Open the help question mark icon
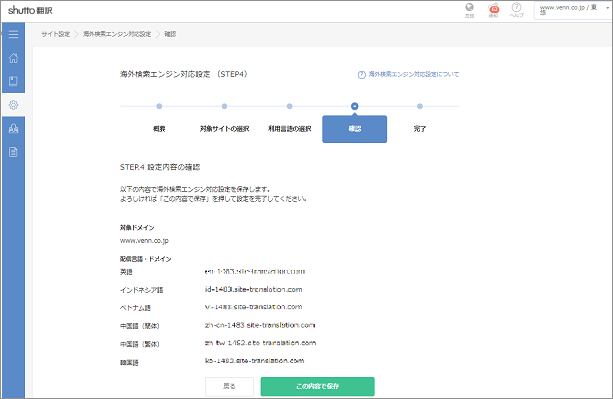 coord(516,10)
